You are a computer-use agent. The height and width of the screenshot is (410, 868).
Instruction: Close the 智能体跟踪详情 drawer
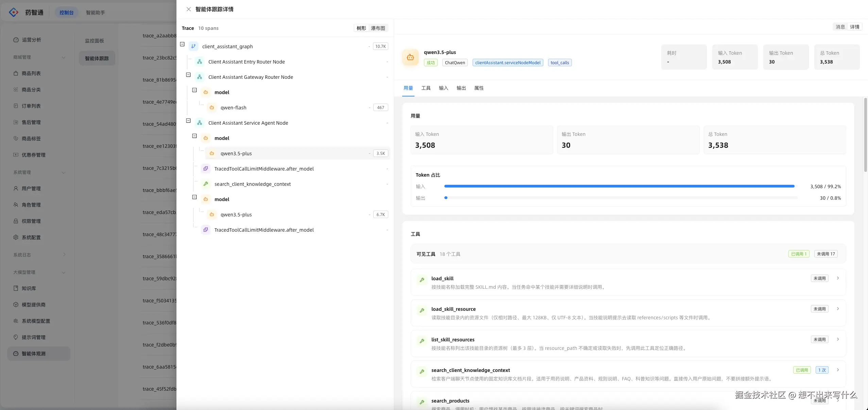188,9
